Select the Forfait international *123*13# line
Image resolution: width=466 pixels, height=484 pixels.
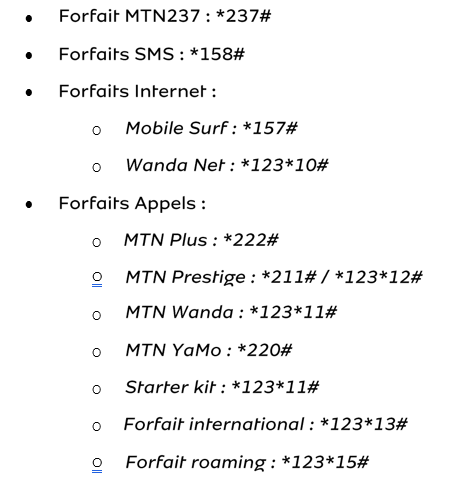tap(266, 424)
